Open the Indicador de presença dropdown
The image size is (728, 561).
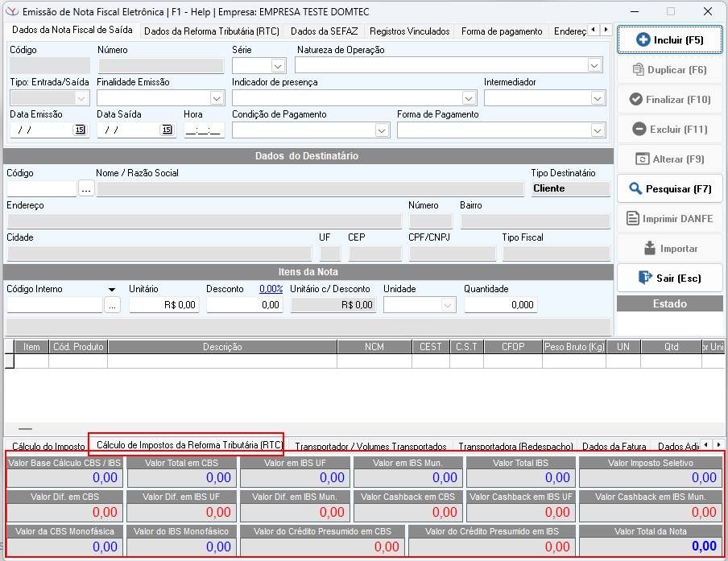coord(469,98)
